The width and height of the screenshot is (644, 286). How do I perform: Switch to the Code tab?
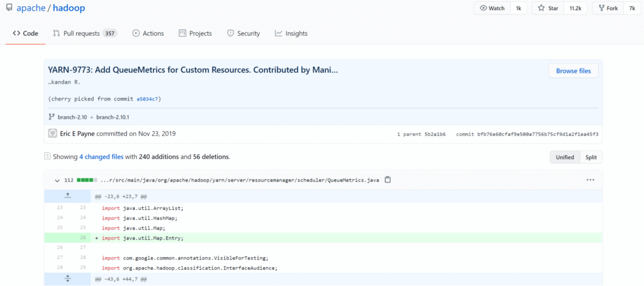point(25,34)
